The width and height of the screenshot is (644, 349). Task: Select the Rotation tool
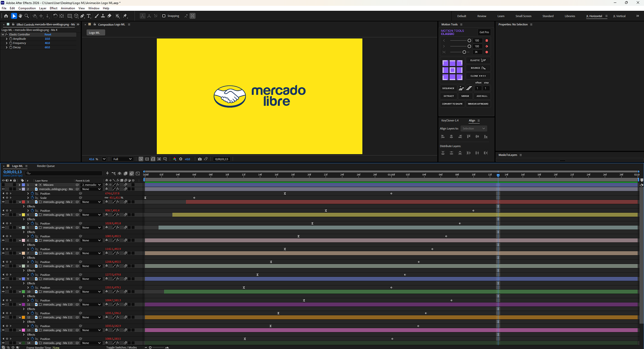(x=55, y=16)
